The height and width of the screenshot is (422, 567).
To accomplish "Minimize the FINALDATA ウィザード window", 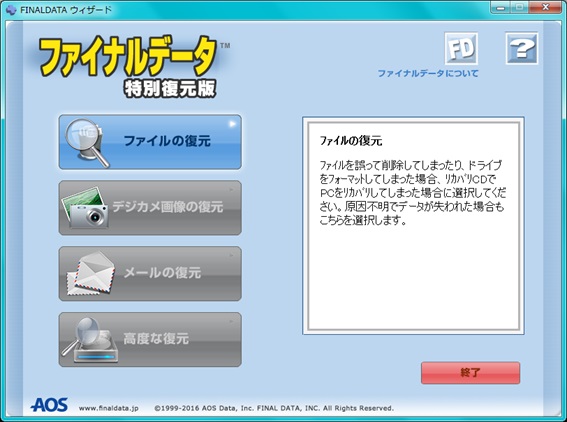I will (x=500, y=7).
